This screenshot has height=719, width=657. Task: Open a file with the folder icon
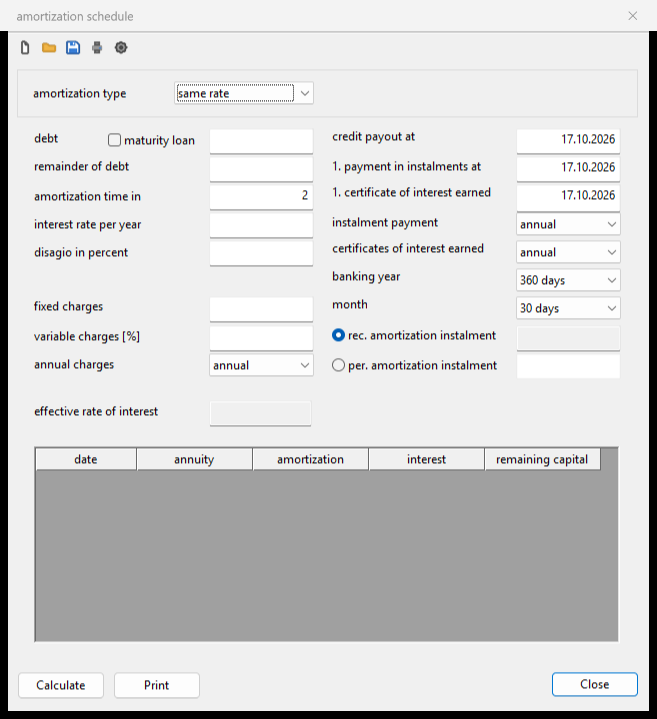tap(49, 48)
